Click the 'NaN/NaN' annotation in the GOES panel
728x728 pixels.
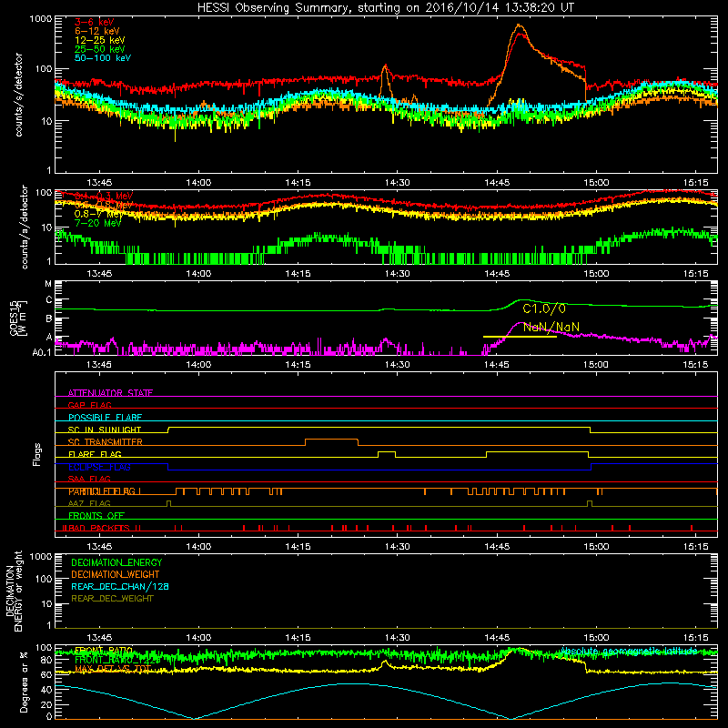pyautogui.click(x=551, y=327)
